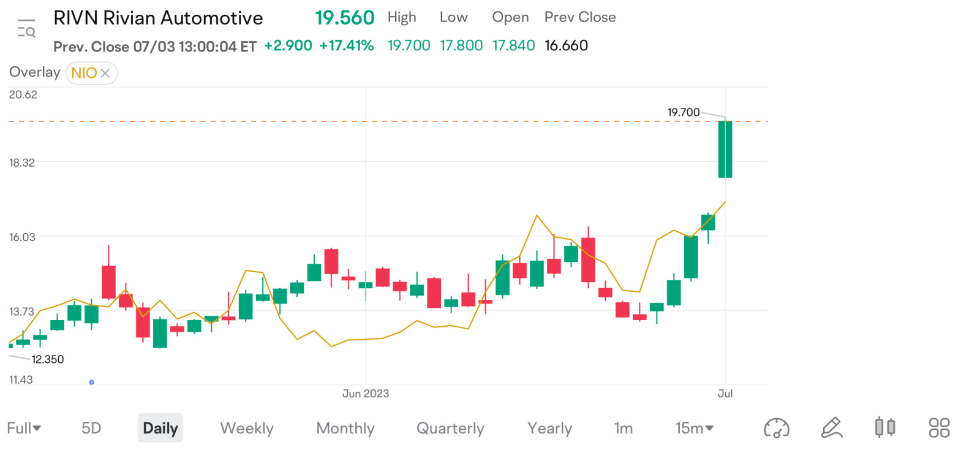Click the RIVN Rivian Automotive title

pos(158,18)
